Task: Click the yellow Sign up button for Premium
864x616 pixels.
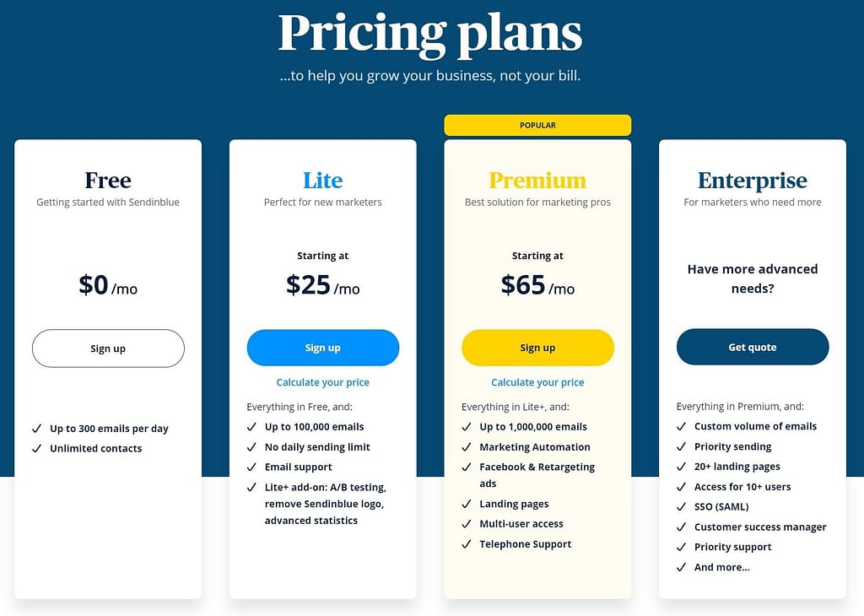Action: 537,348
